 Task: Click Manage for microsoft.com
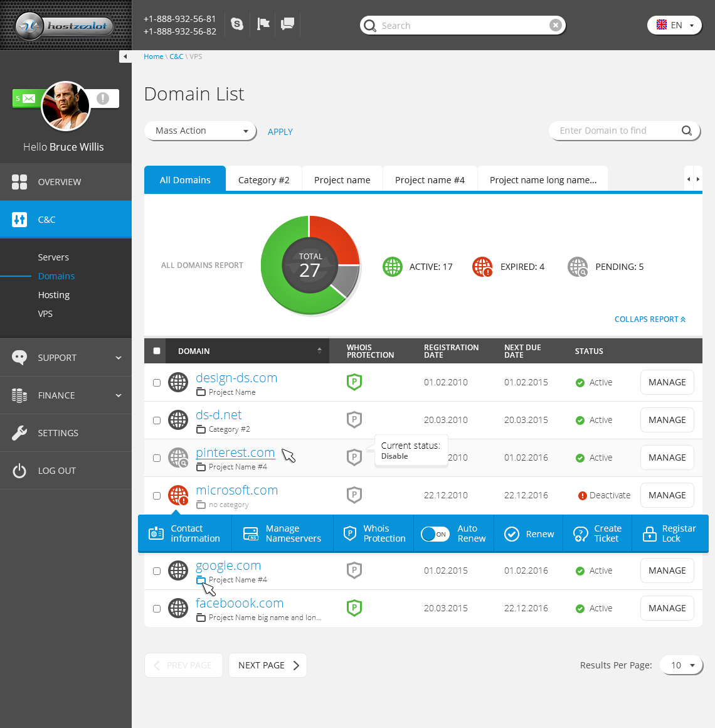click(667, 495)
